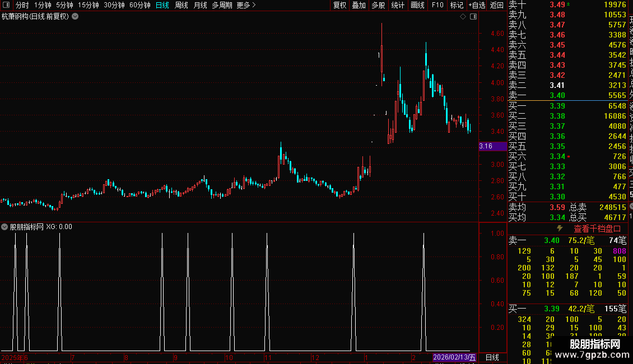The height and width of the screenshot is (364, 633).
Task: Click the 卖九 price 3.48
Action: point(557,15)
